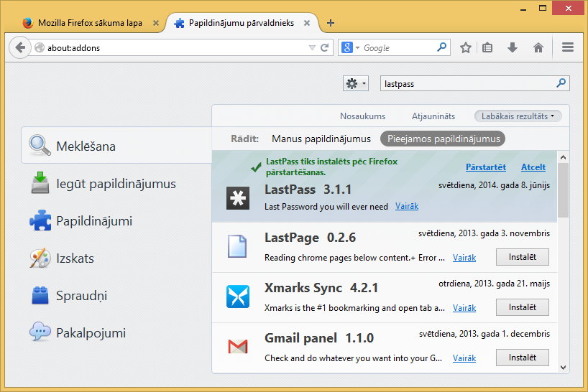Bookmark this page with the star icon
Viewport: 588px width, 392px height.
click(x=466, y=47)
